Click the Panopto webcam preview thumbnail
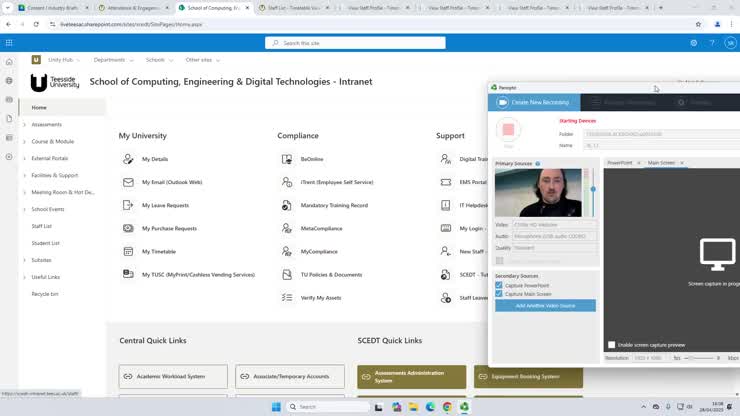The width and height of the screenshot is (740, 416). 538,193
